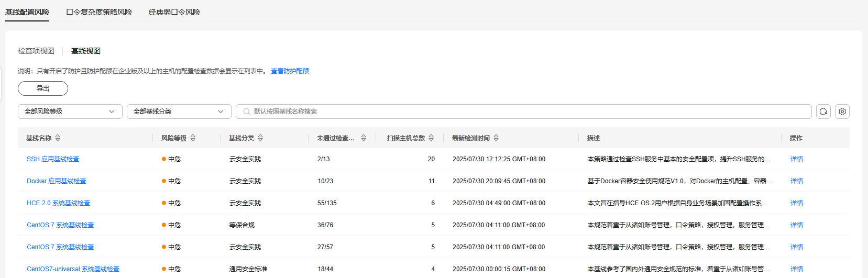868x278 pixels.
Task: Click the 导出 export button
Action: pos(43,88)
